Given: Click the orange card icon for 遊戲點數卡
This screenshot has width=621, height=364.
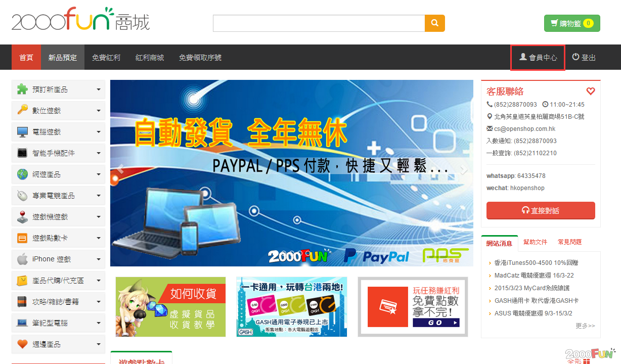Looking at the screenshot, I should click(22, 238).
